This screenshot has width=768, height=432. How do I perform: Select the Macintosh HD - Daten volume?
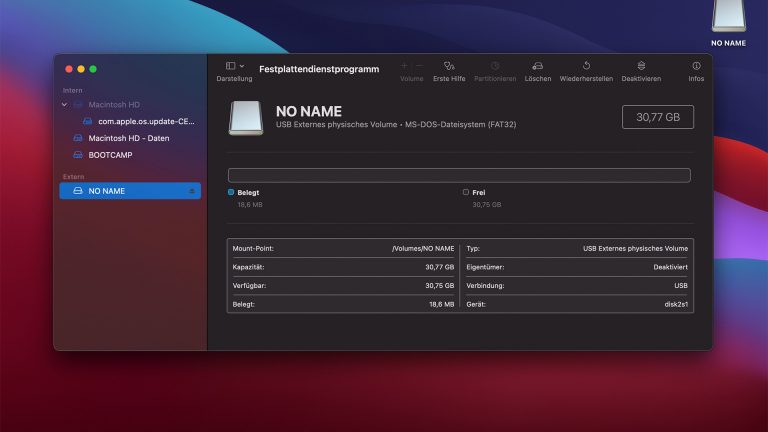point(127,138)
